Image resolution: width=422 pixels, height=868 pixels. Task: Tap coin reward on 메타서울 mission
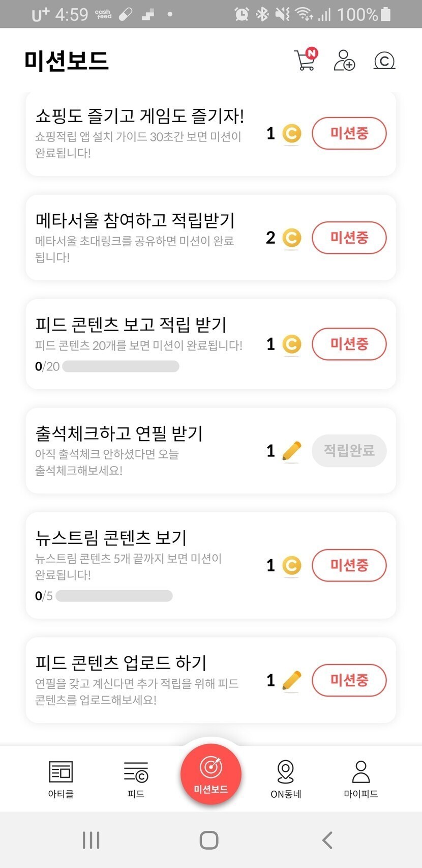[291, 238]
